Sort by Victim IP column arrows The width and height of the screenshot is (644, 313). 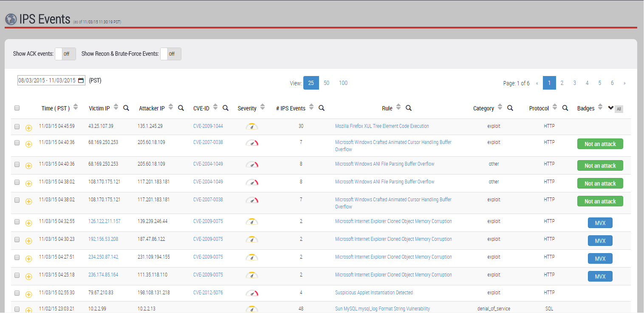tap(116, 107)
